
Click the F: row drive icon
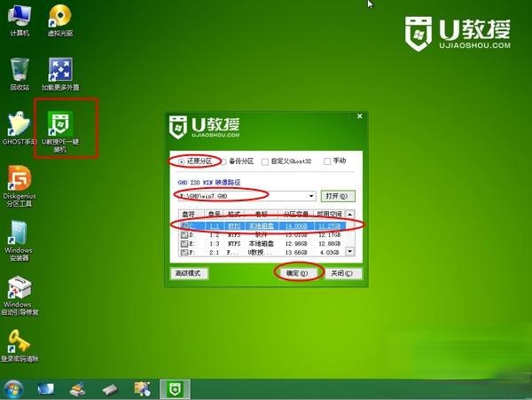click(x=184, y=253)
